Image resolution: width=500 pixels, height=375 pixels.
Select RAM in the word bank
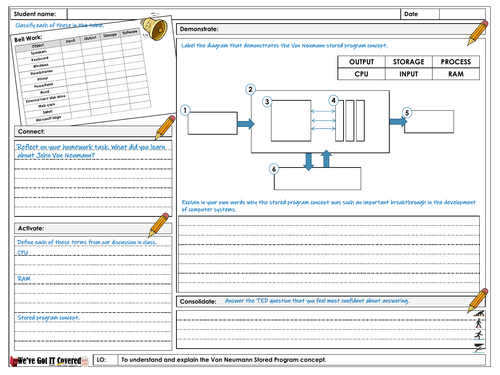[456, 74]
